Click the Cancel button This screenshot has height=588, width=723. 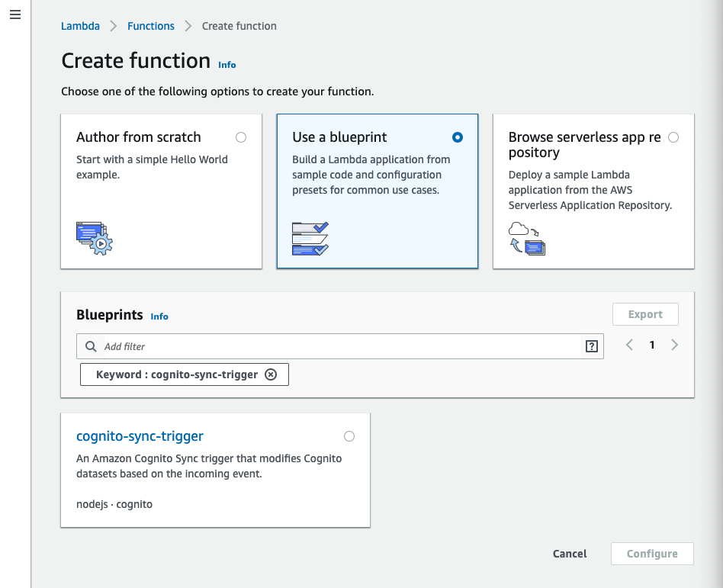(570, 554)
